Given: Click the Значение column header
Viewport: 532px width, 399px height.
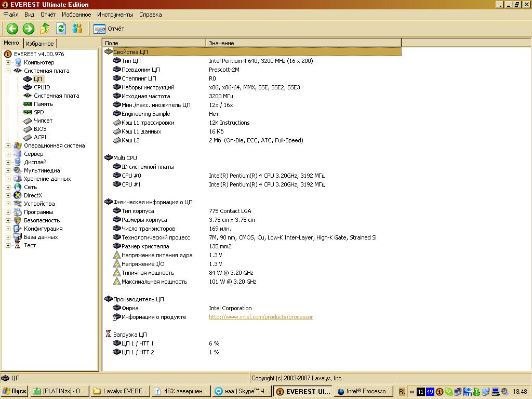Looking at the screenshot, I should pyautogui.click(x=303, y=43).
